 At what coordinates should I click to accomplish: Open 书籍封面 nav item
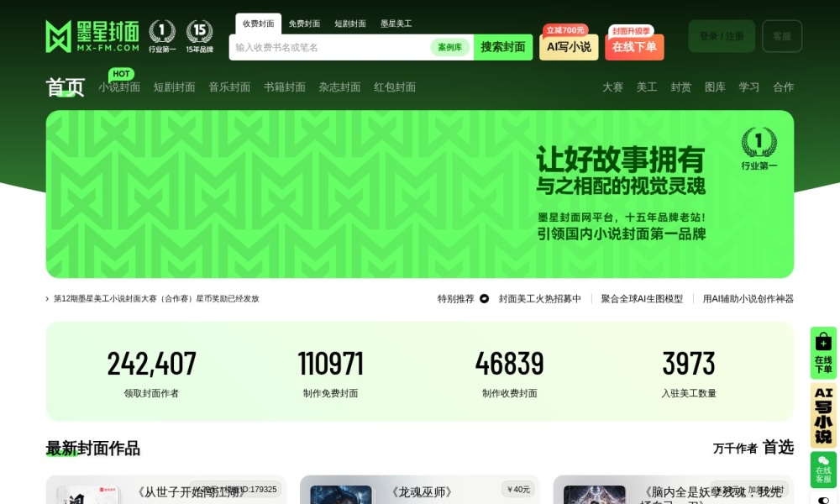coord(285,87)
